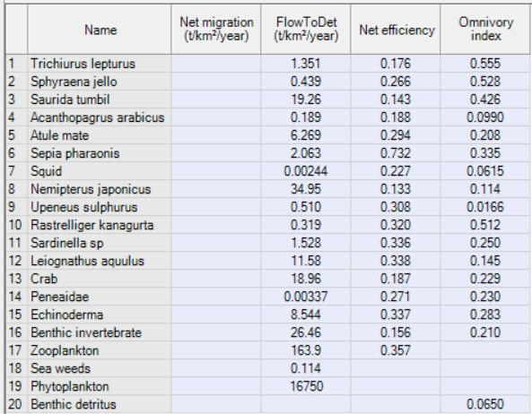Viewport: 532px width, 414px height.
Task: Click Net efficiency value 0.176
Action: tap(396, 64)
